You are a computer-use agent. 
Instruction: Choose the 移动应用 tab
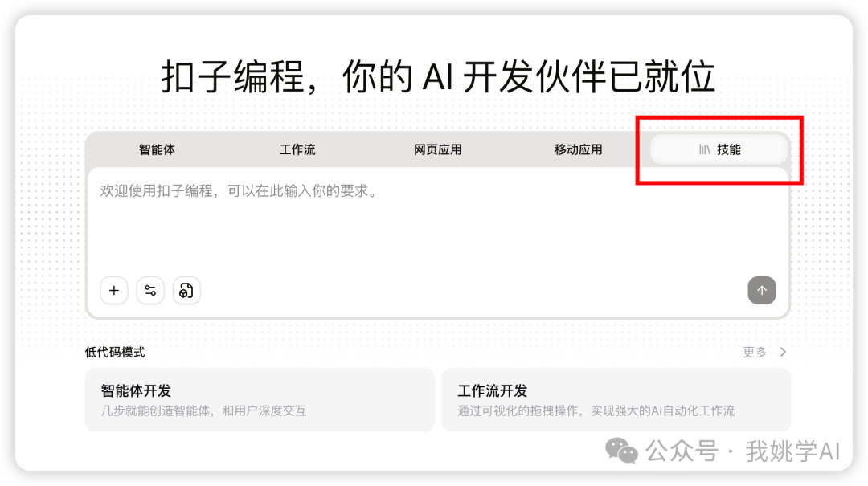point(579,149)
